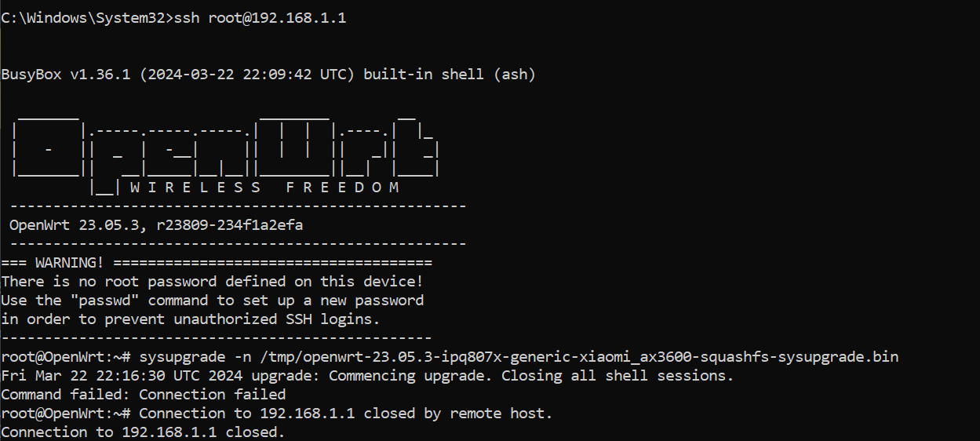
Task: Click the final Connection to 192.168.1.1 closed line
Action: click(143, 432)
